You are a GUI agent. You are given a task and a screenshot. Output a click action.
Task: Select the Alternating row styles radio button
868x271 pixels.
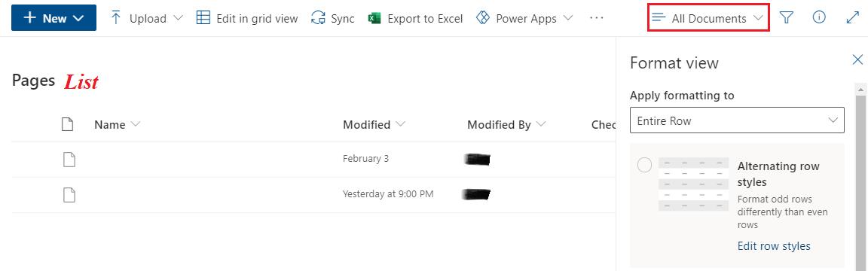click(x=644, y=165)
